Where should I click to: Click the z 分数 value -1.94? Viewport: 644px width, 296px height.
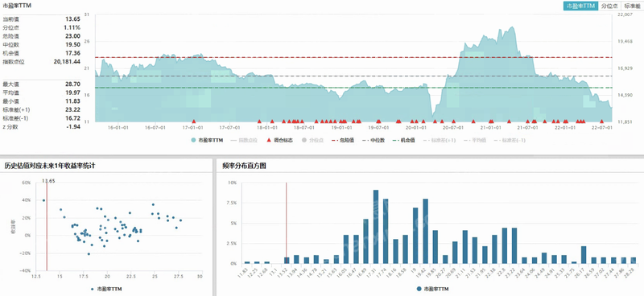73,127
